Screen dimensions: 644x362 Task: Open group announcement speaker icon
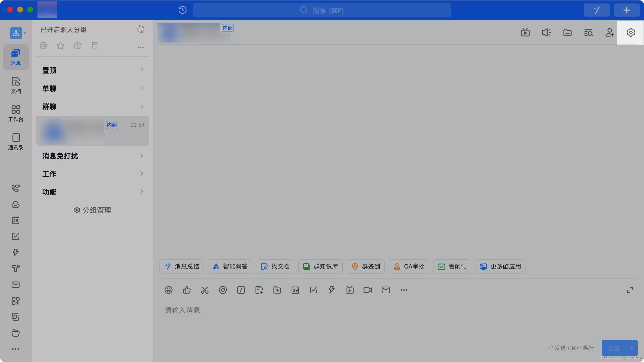tap(546, 33)
